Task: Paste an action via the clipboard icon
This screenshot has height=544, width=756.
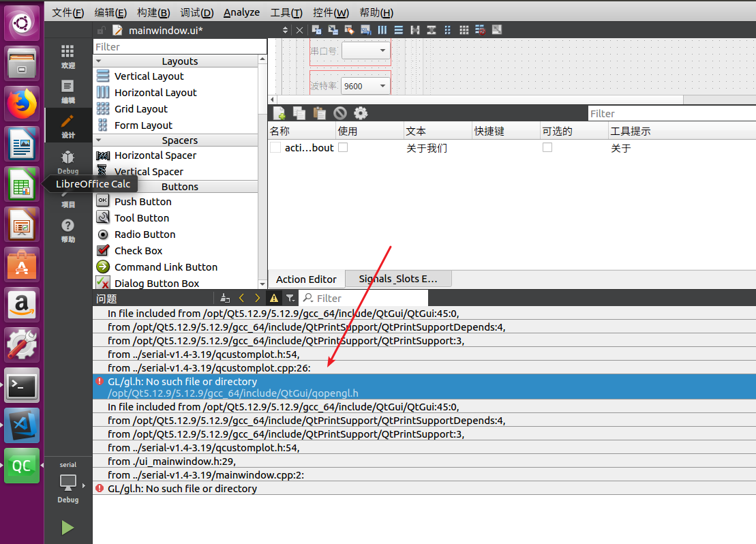Action: (x=319, y=112)
